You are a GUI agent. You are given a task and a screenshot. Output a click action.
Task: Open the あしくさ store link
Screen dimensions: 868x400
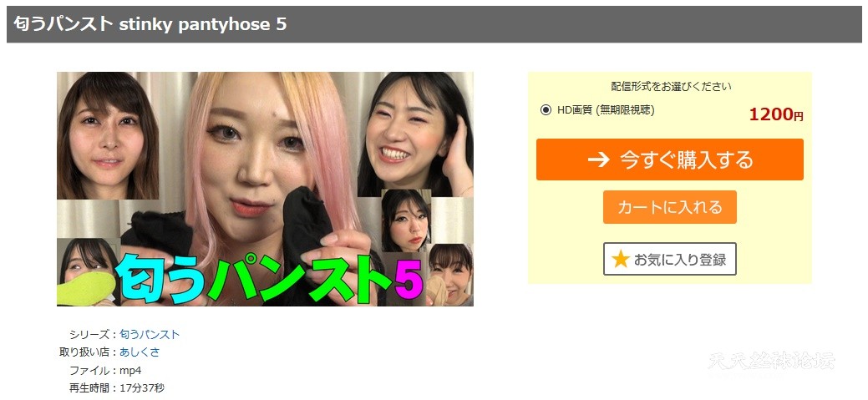140,352
